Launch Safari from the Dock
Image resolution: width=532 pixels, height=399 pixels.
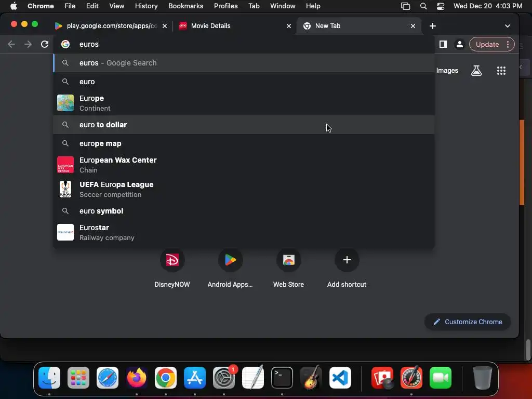[108, 378]
